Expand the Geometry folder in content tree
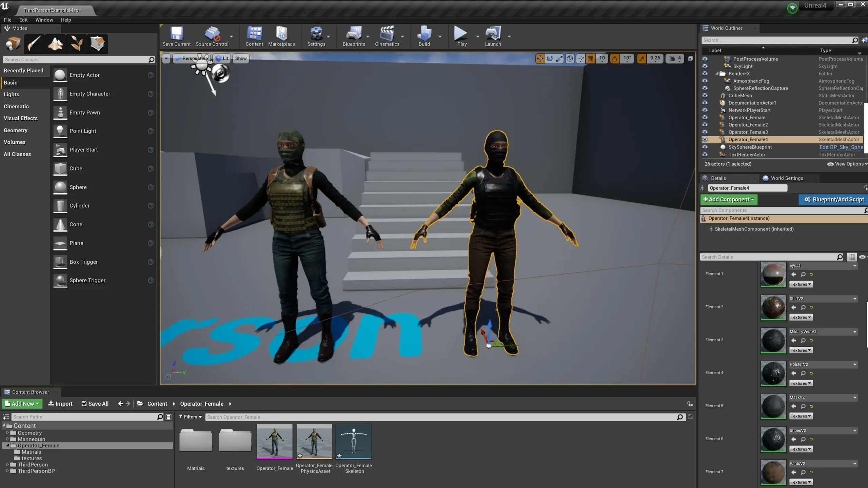The height and width of the screenshot is (488, 868). 7,433
